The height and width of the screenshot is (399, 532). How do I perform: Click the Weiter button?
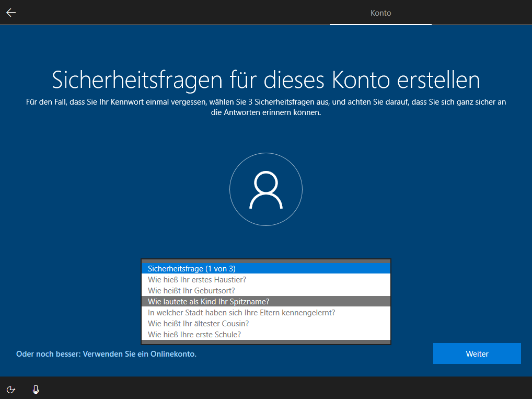pyautogui.click(x=476, y=353)
